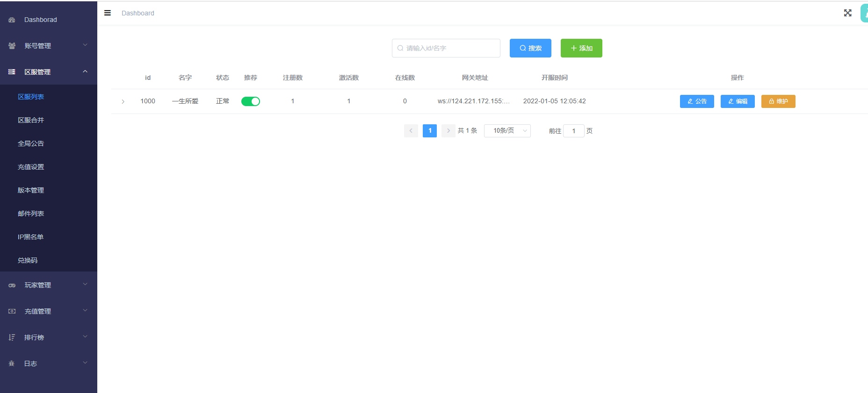The image size is (868, 393).
Task: Expand the 账号管理 submenu arrow
Action: 85,45
